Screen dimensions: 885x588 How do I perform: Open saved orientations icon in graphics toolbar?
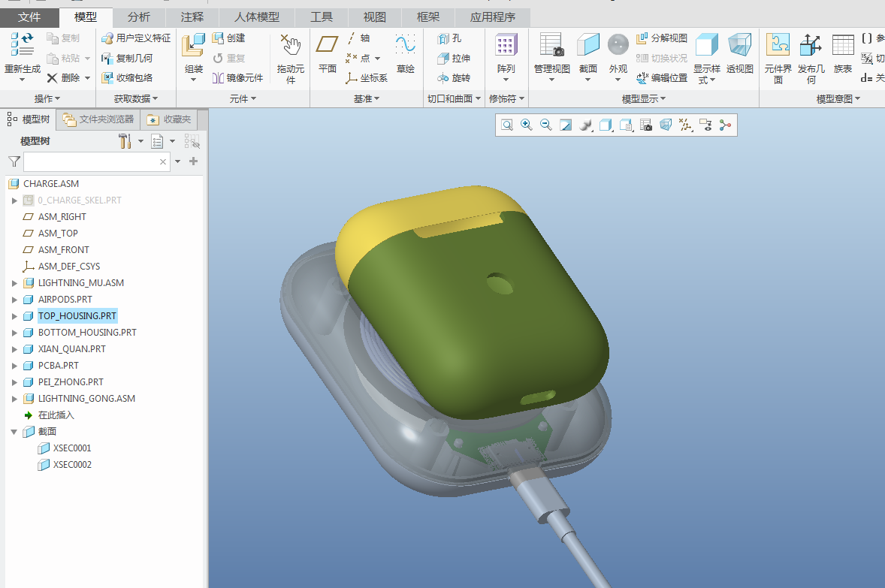pos(626,125)
